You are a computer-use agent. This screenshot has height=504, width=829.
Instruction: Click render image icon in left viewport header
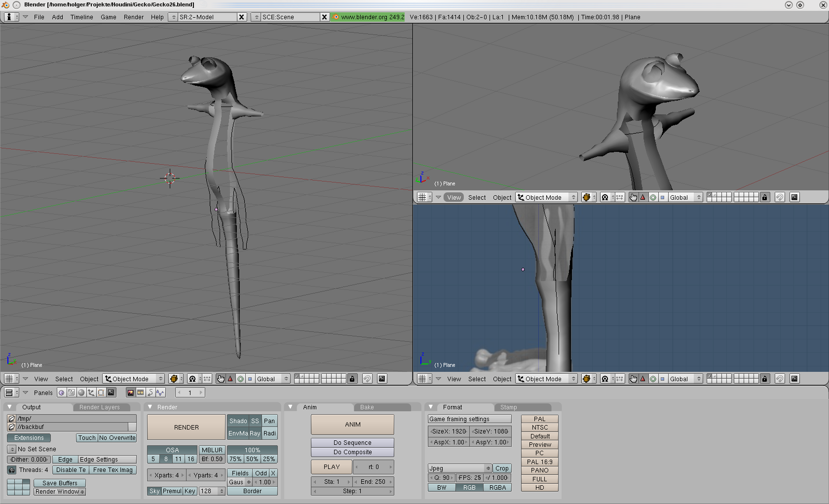tap(382, 379)
